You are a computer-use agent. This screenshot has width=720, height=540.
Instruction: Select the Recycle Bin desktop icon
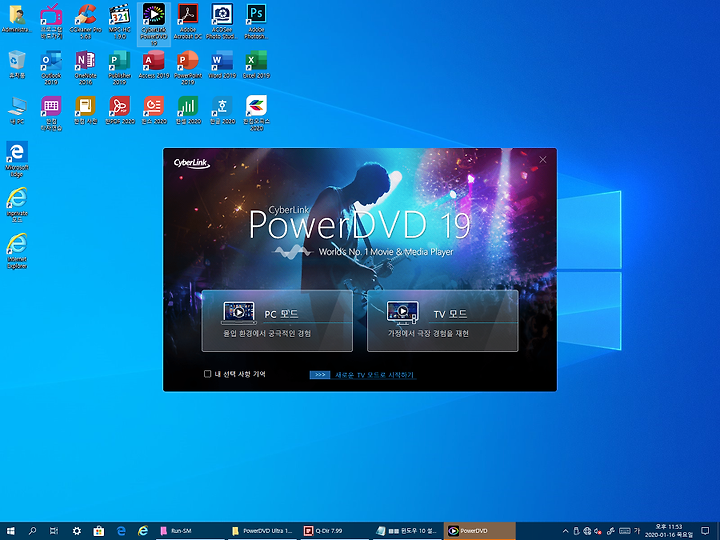click(17, 64)
